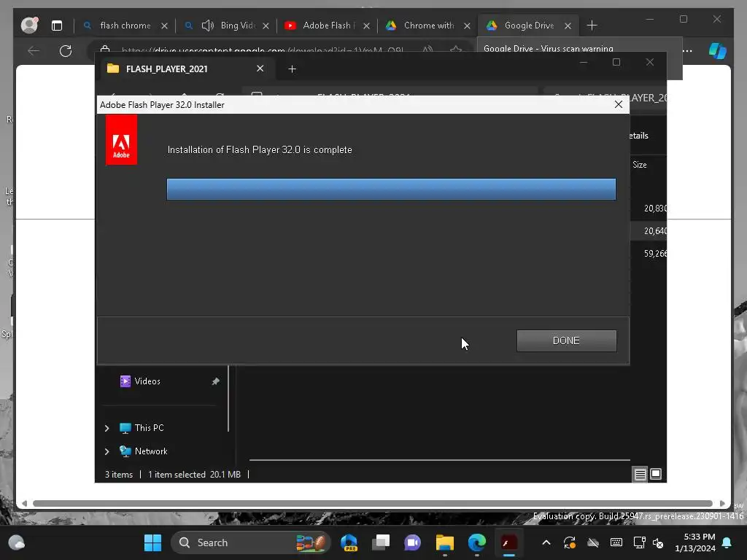Open File Explorer from taskbar
Screen dimensions: 747x560
pyautogui.click(x=445, y=542)
